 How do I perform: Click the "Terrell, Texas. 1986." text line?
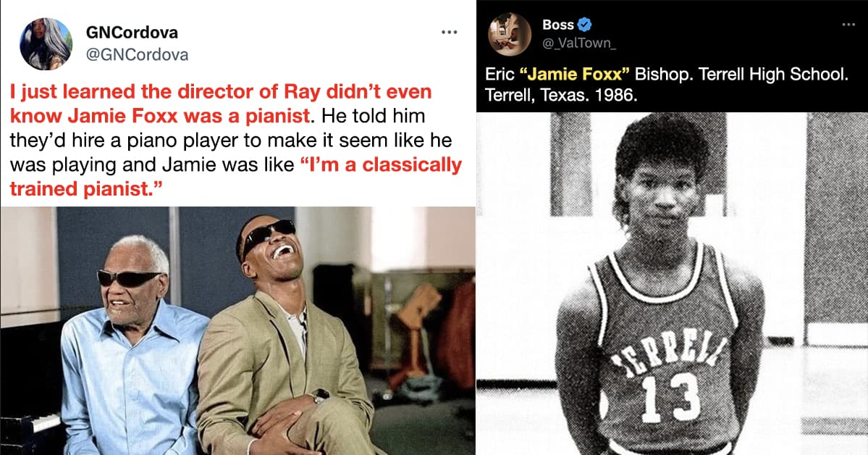pyautogui.click(x=557, y=96)
